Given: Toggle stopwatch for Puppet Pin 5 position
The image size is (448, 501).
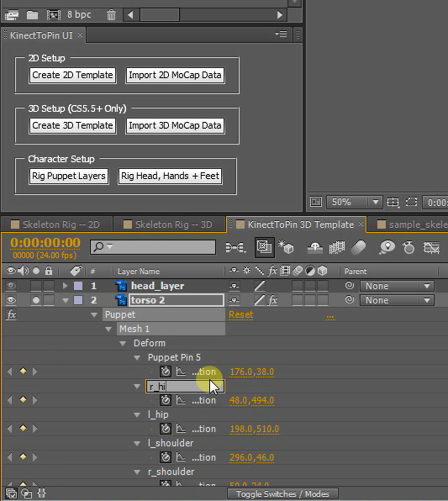Looking at the screenshot, I should click(166, 372).
